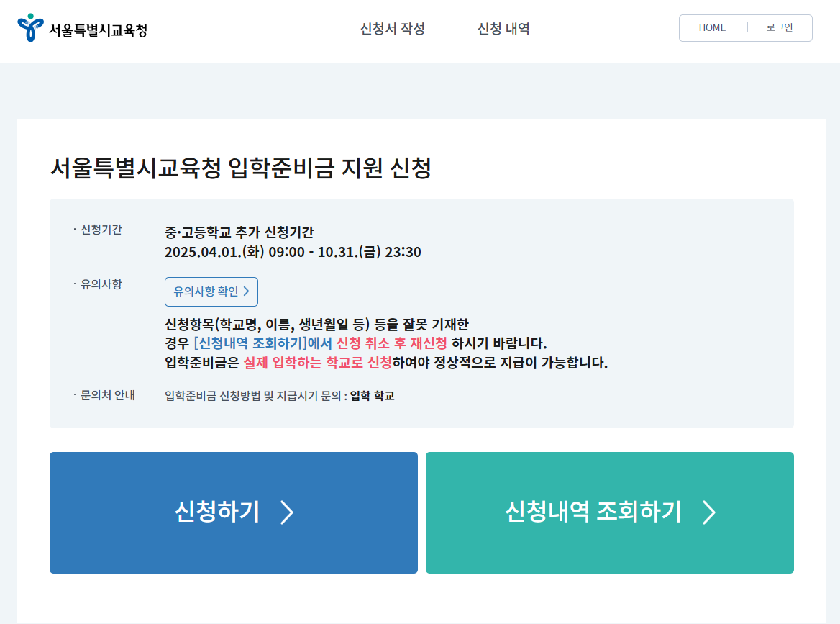Go to HOME link in header
The image size is (840, 624).
pyautogui.click(x=712, y=27)
